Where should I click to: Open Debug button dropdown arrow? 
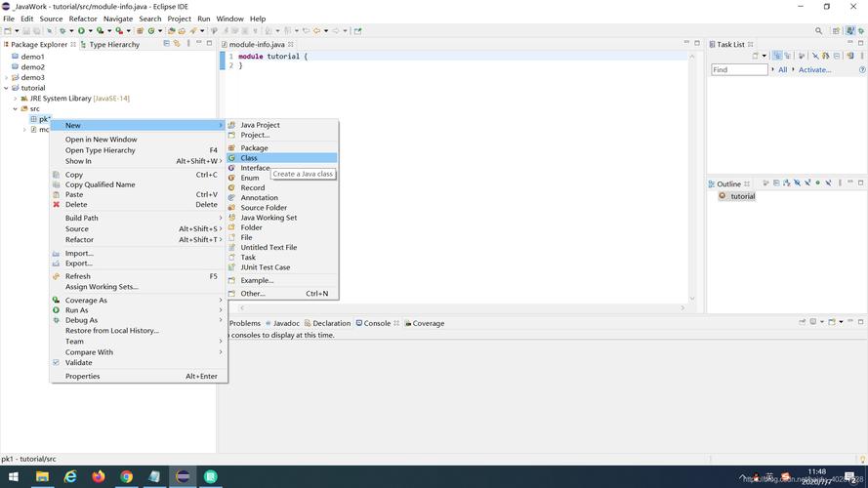coord(71,31)
